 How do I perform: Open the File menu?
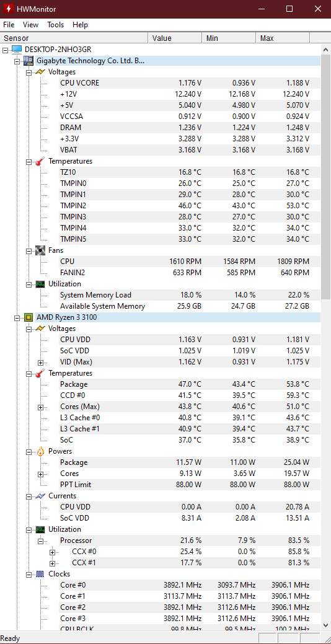pos(9,25)
